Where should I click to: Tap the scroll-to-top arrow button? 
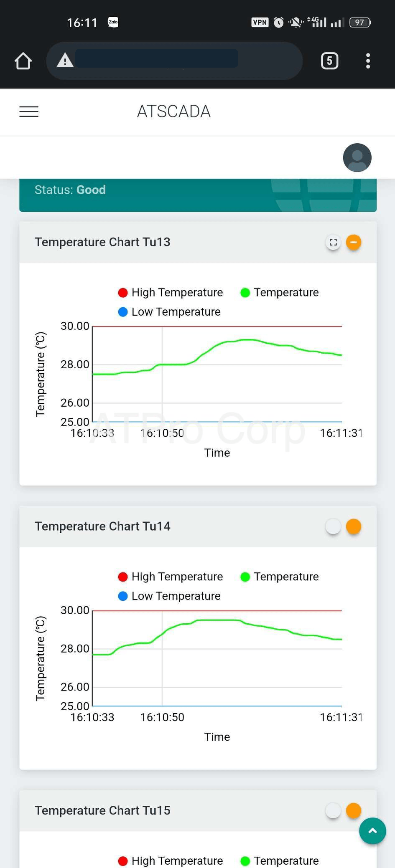click(372, 830)
